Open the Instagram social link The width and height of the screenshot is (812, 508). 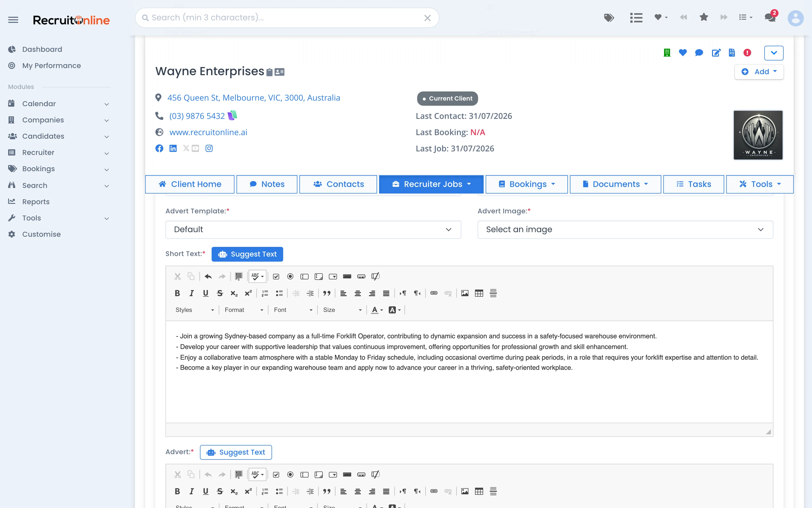pyautogui.click(x=209, y=149)
